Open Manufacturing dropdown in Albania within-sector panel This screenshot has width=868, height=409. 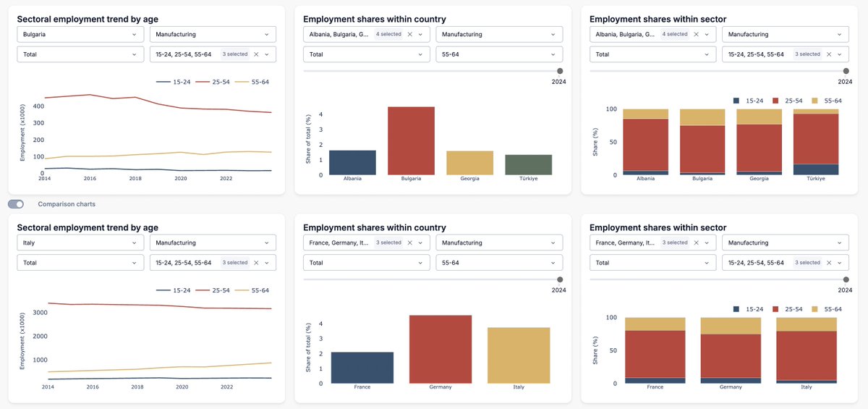click(x=786, y=34)
